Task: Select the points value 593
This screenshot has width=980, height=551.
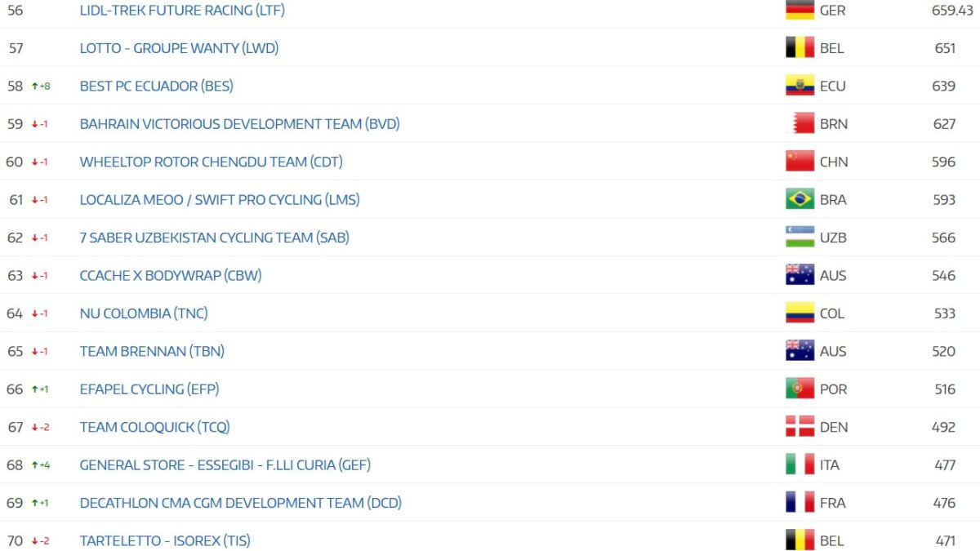Action: click(944, 199)
